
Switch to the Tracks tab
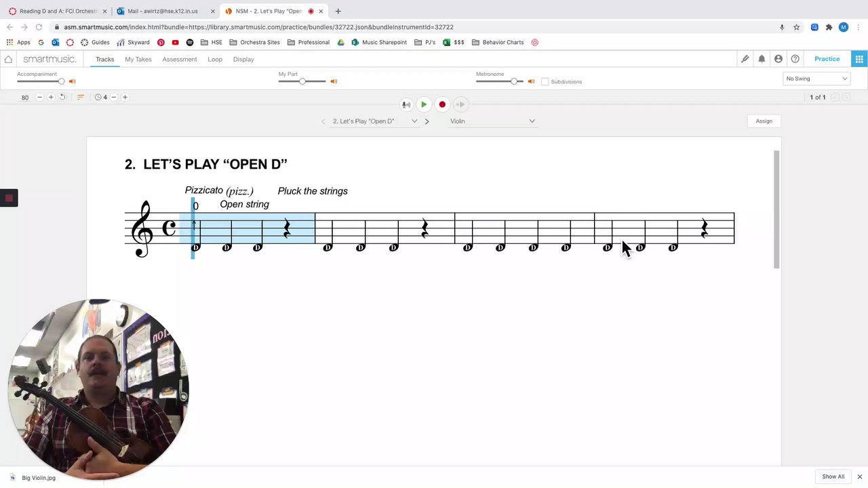tap(104, 59)
